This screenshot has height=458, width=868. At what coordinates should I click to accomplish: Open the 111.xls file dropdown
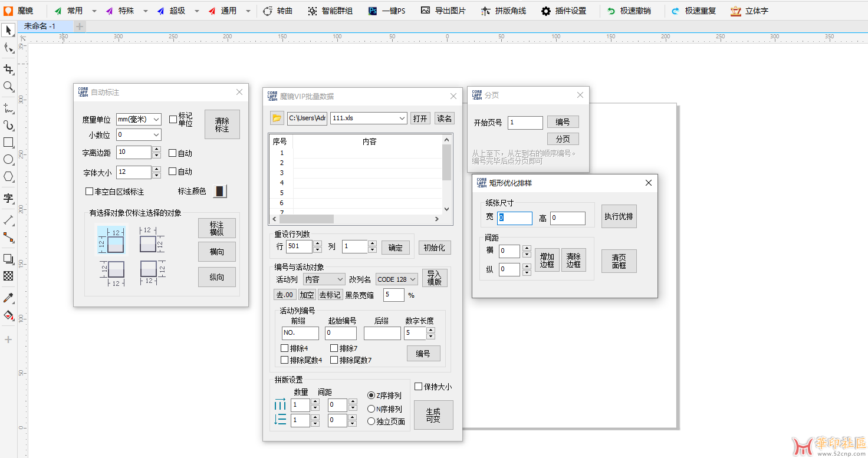click(369, 118)
